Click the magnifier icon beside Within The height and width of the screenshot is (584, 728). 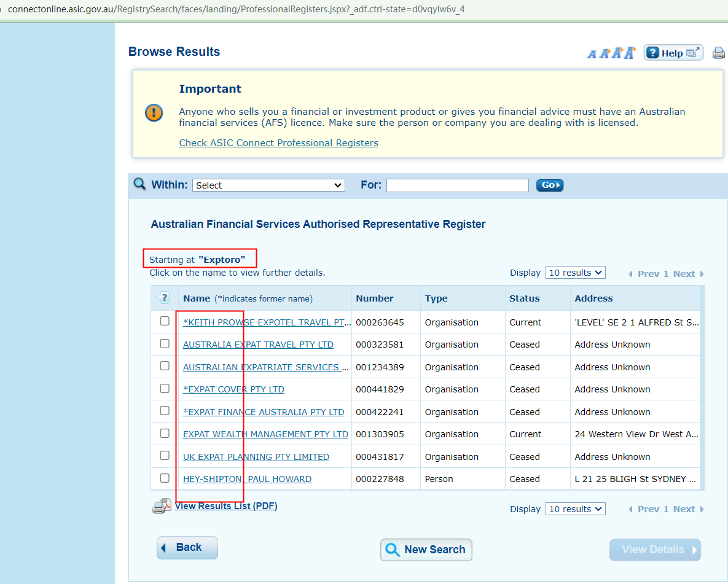139,184
